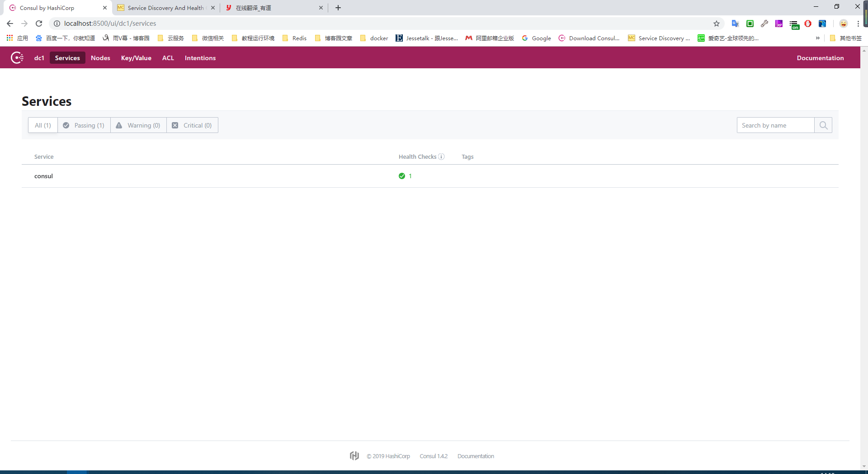Open the 阿里邮箱企业版 bookmark
This screenshot has height=474, width=868.
pyautogui.click(x=490, y=38)
